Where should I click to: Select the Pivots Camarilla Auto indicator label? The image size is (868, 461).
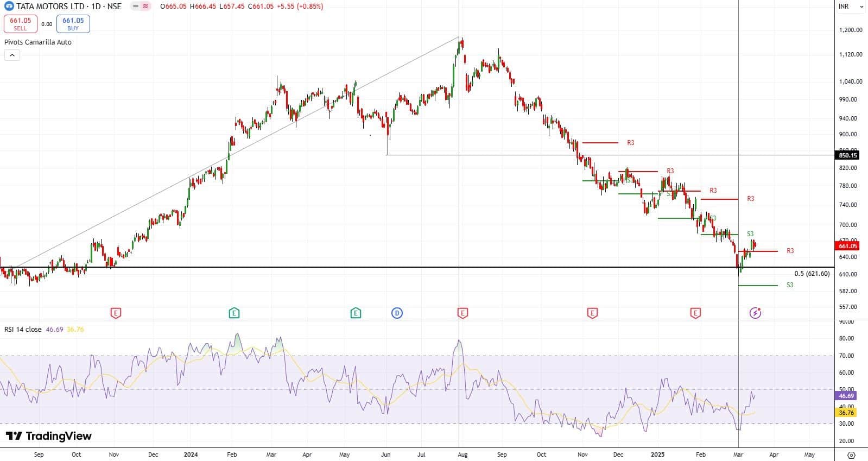[38, 42]
